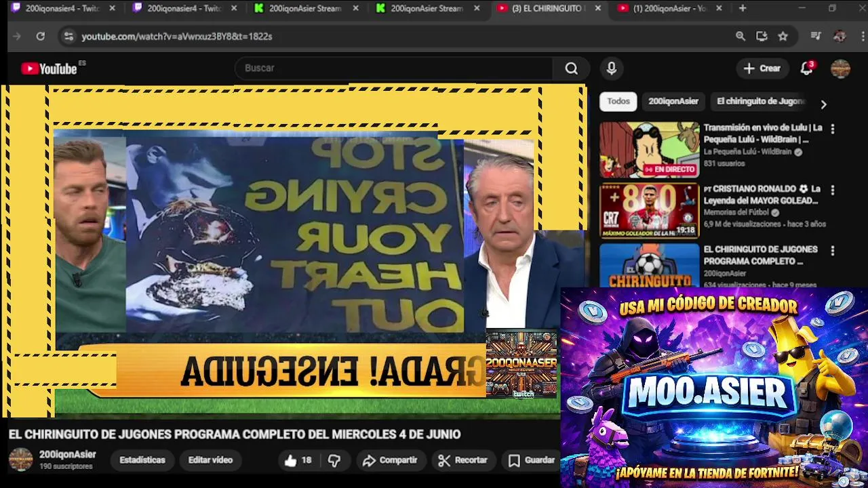
Task: Click the zoom magnifier icon in address bar
Action: pos(741,37)
